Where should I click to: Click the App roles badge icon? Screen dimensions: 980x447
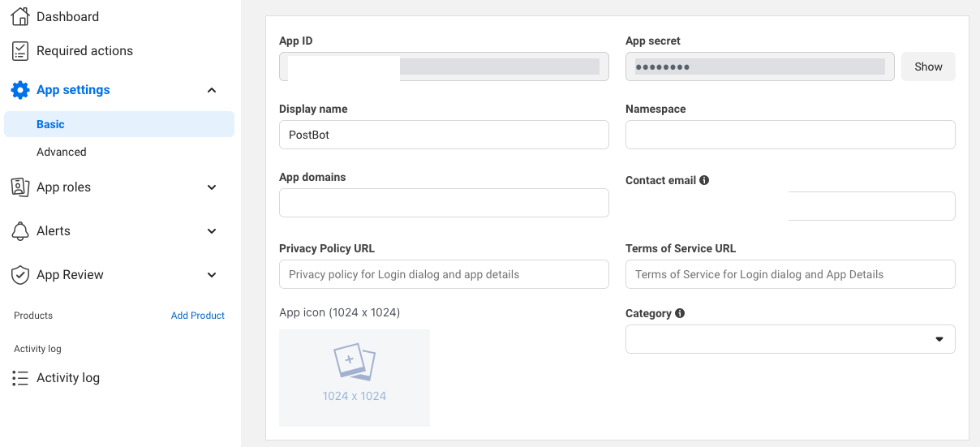[20, 187]
